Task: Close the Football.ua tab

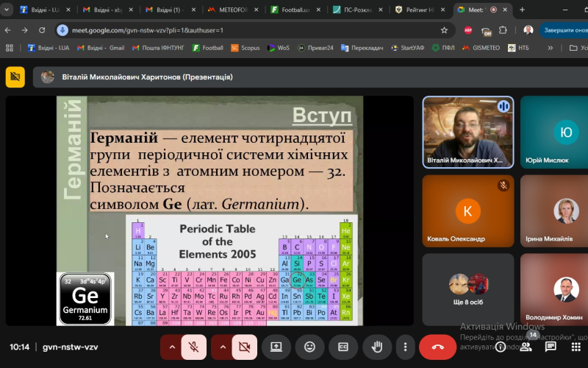Action: 318,10
